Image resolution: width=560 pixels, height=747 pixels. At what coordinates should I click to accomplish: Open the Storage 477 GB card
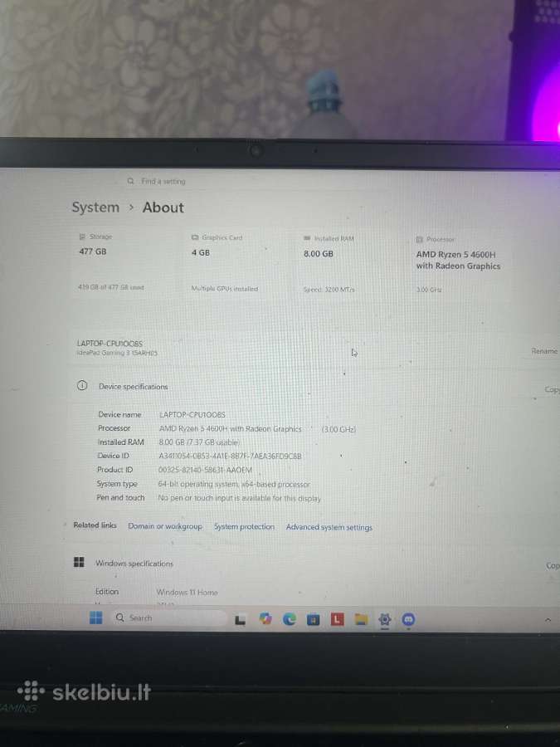[125, 263]
